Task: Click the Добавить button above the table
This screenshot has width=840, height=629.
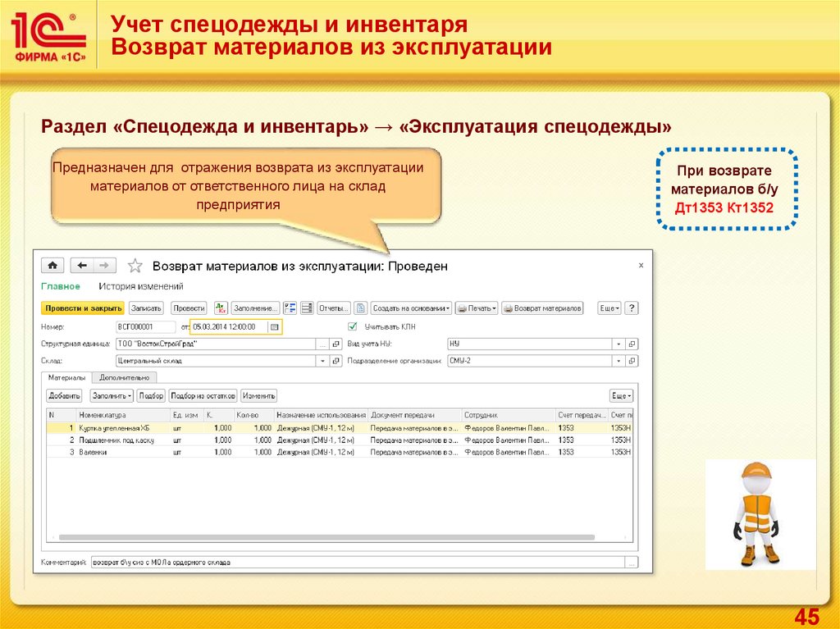Action: [x=65, y=395]
